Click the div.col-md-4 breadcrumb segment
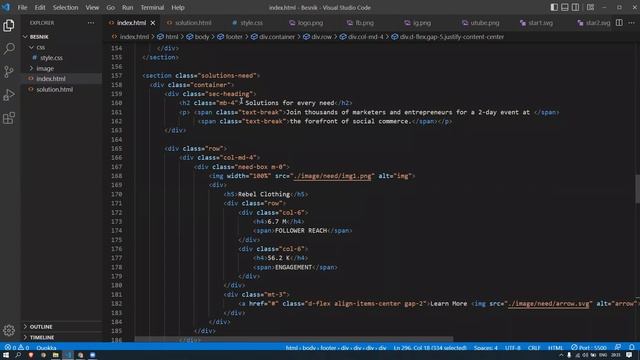The width and height of the screenshot is (640, 360). [x=362, y=37]
